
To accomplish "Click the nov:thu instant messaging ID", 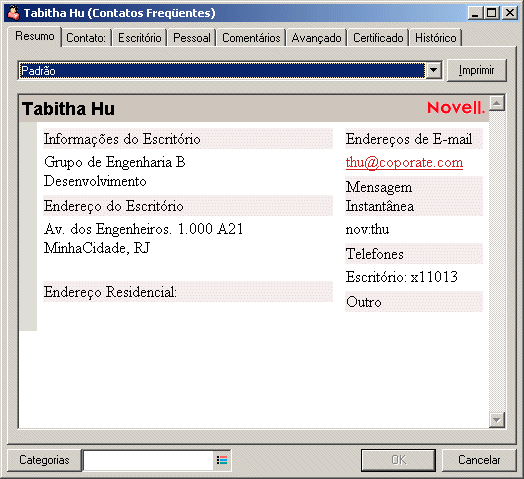I will click(367, 229).
